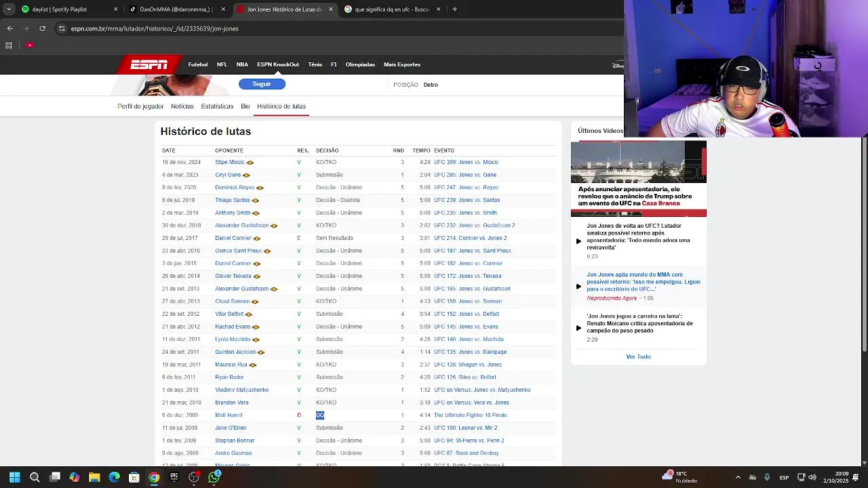The height and width of the screenshot is (488, 868).
Task: Open Daniel Cormier link in 2017 row
Action: (233, 239)
